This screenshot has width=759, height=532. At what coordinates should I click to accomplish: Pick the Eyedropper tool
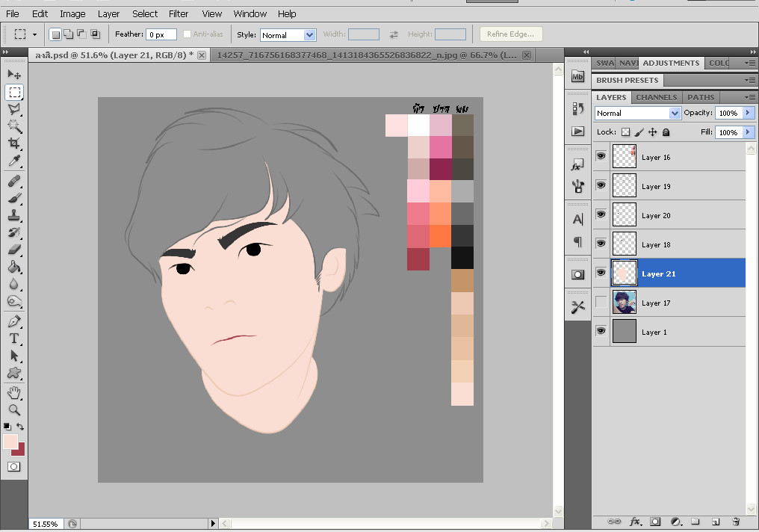click(x=14, y=161)
